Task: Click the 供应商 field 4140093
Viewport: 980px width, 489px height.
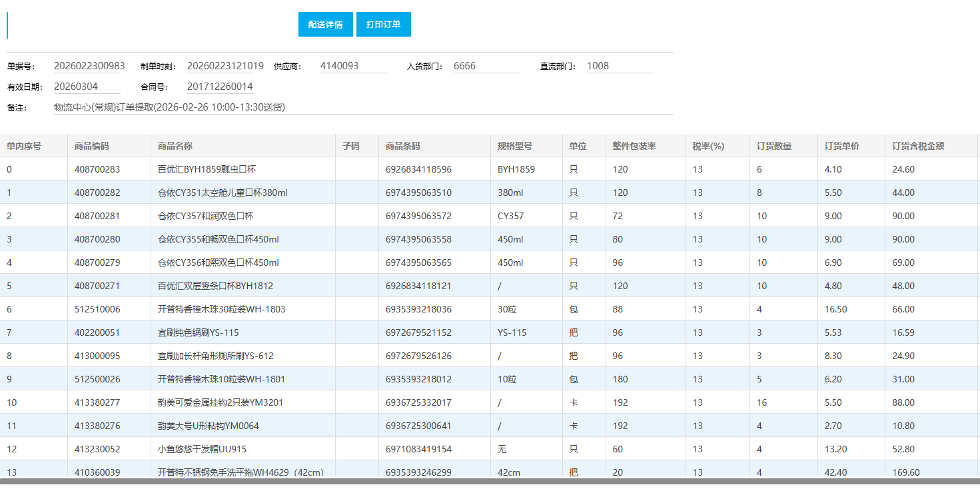Action: click(x=352, y=66)
